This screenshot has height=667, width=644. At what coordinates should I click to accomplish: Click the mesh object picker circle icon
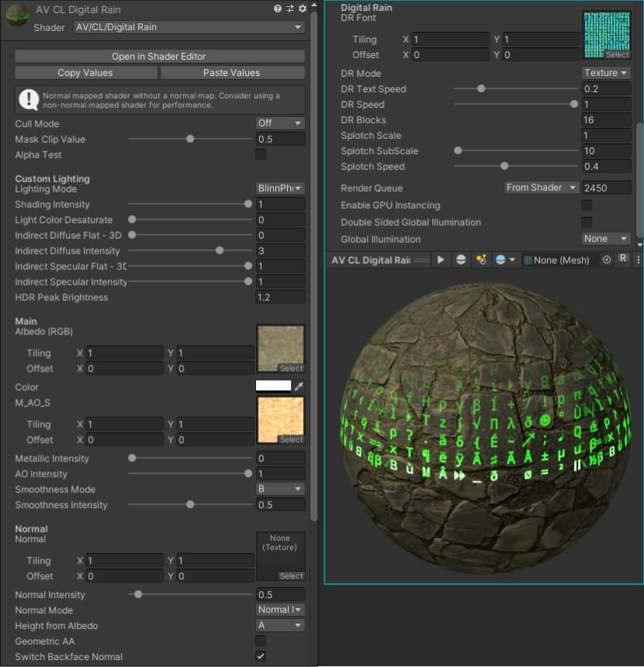(607, 260)
